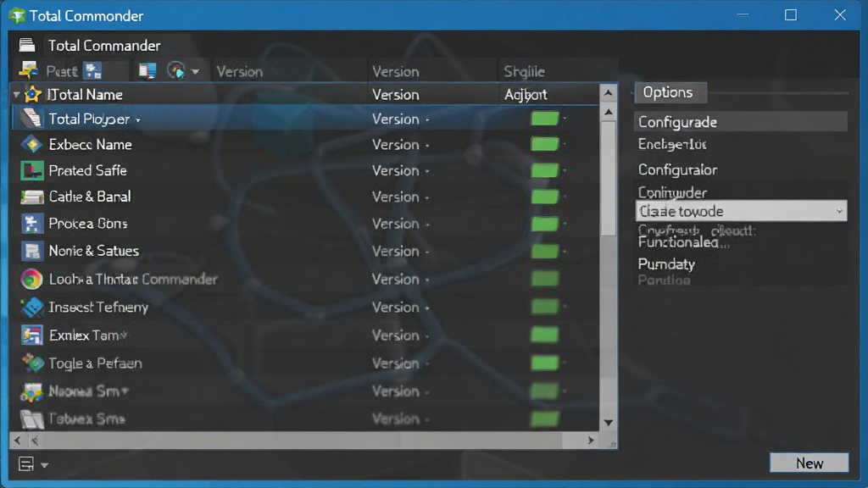Click the drive icon beside Total Commander
The image size is (868, 488).
click(26, 45)
